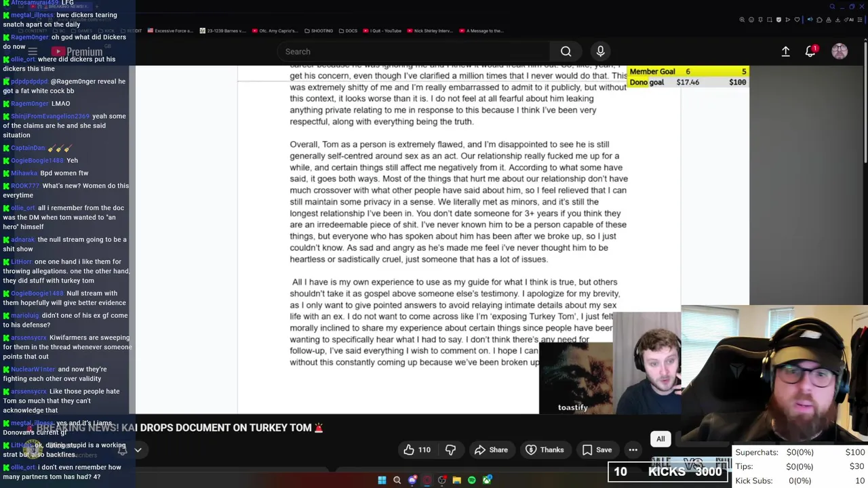Open Discord from the taskbar
868x488 pixels.
tap(412, 480)
